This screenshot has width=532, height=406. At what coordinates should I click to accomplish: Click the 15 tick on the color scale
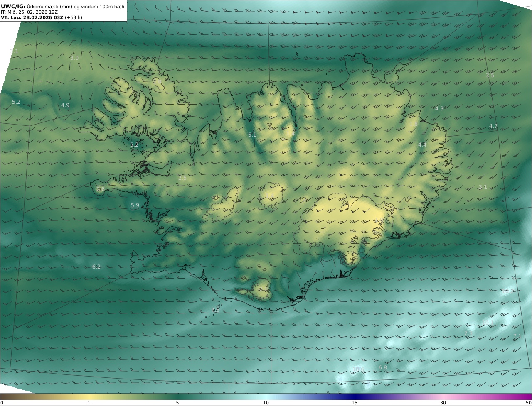(x=355, y=403)
